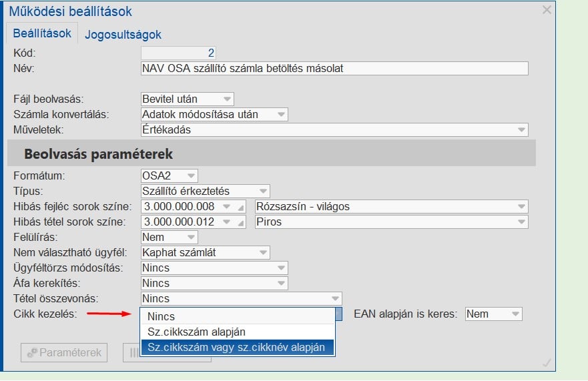Click the Kód field showing 2
This screenshot has height=381, width=588.
coord(178,53)
